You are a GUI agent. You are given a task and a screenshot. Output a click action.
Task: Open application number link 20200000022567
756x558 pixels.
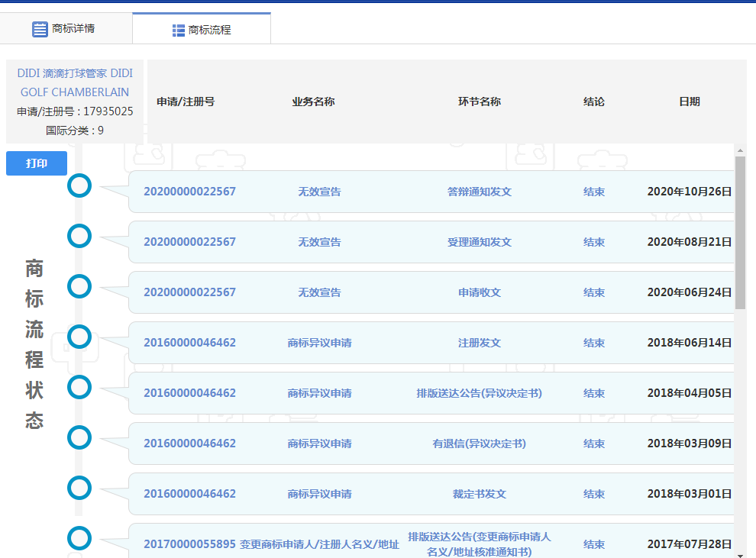tap(190, 192)
